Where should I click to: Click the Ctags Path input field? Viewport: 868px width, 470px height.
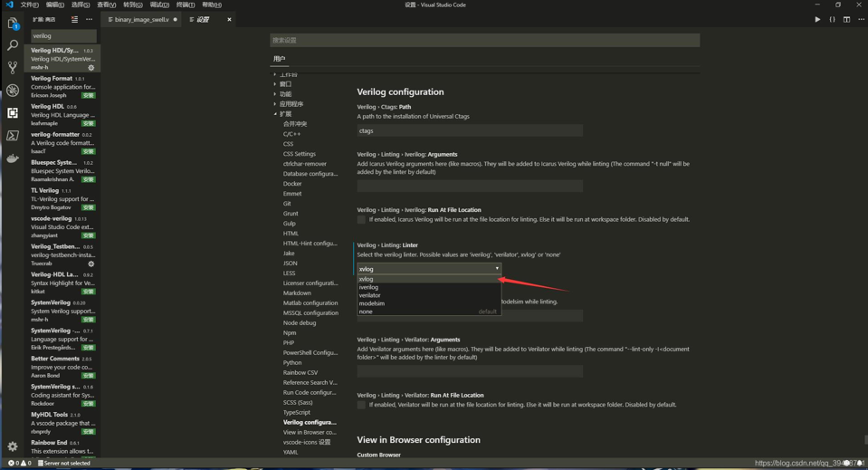click(470, 130)
